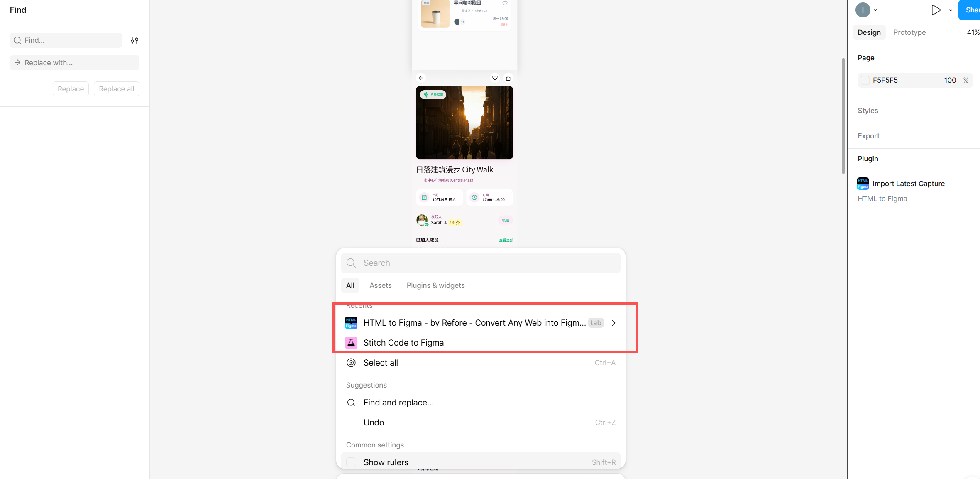The width and height of the screenshot is (980, 479).
Task: Open the present options dropdown arrow
Action: pyautogui.click(x=951, y=10)
